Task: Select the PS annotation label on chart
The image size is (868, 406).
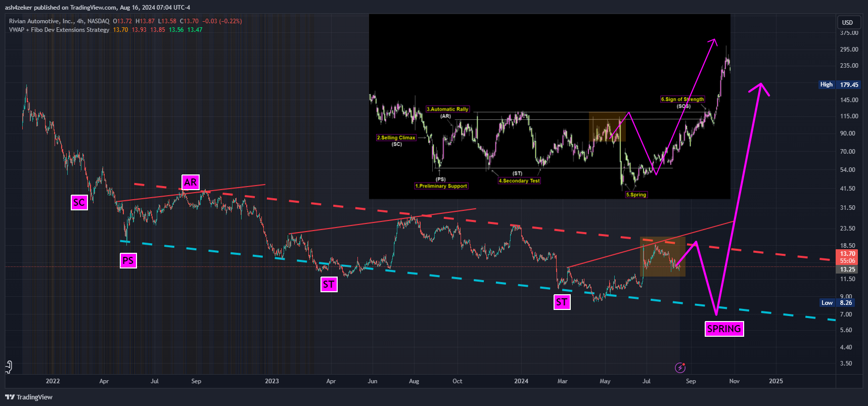Action: [x=128, y=261]
